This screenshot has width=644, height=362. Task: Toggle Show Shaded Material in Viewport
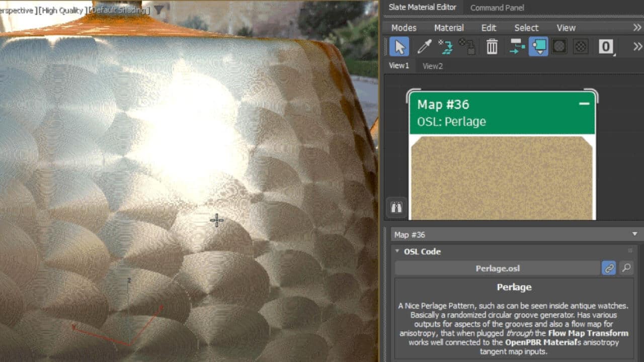(559, 47)
